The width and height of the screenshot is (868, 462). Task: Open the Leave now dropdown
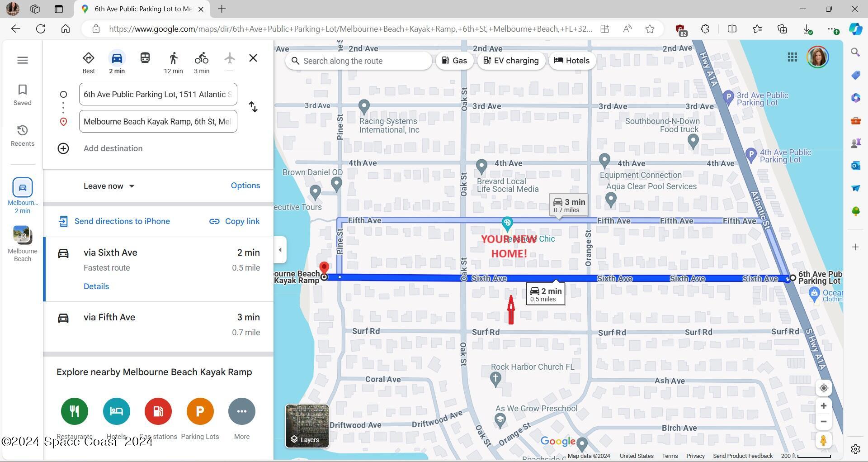pos(109,186)
